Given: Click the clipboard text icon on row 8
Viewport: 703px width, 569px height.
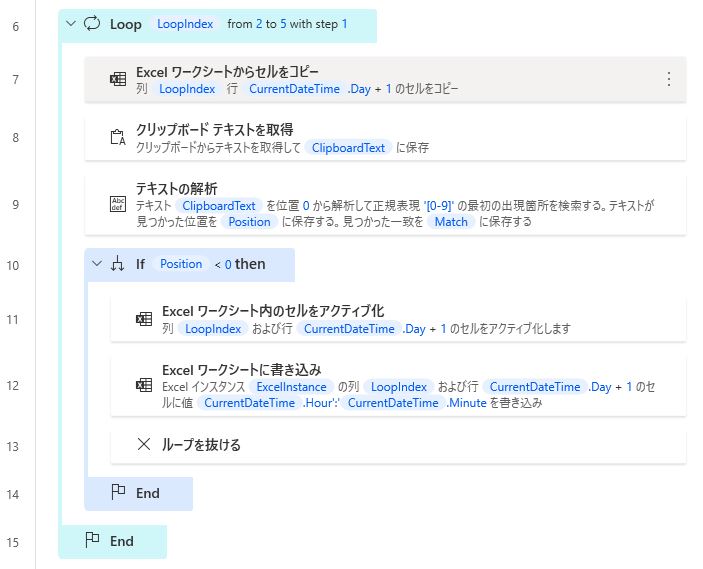Looking at the screenshot, I should click(x=118, y=137).
